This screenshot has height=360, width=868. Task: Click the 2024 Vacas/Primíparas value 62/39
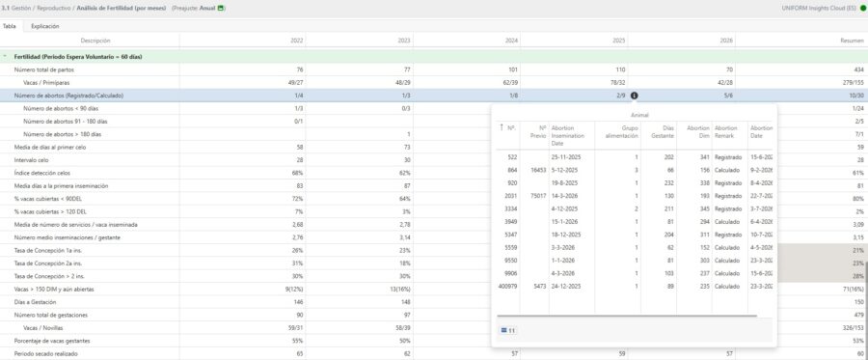510,83
